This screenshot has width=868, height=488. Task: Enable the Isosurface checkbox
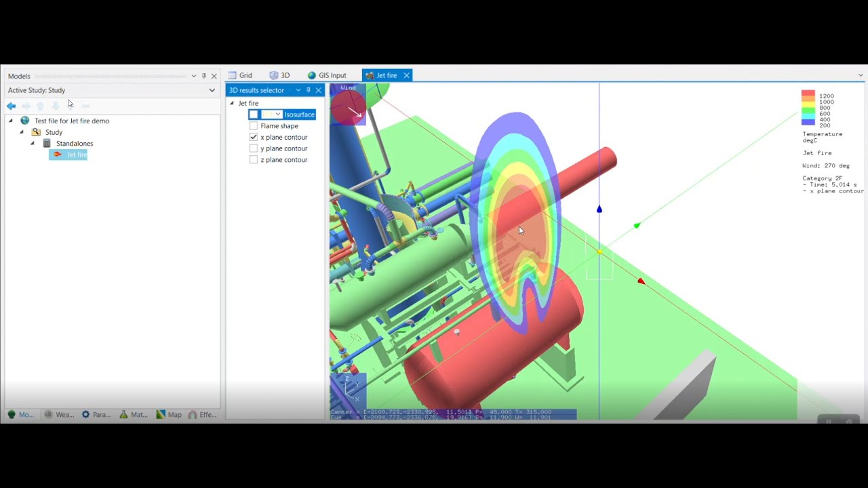[254, 115]
